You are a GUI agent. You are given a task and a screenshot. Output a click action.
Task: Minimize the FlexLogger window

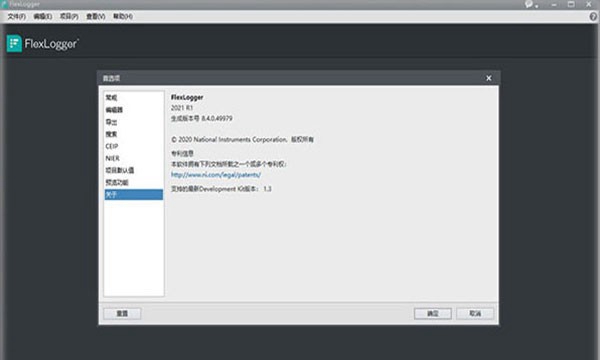click(554, 4)
